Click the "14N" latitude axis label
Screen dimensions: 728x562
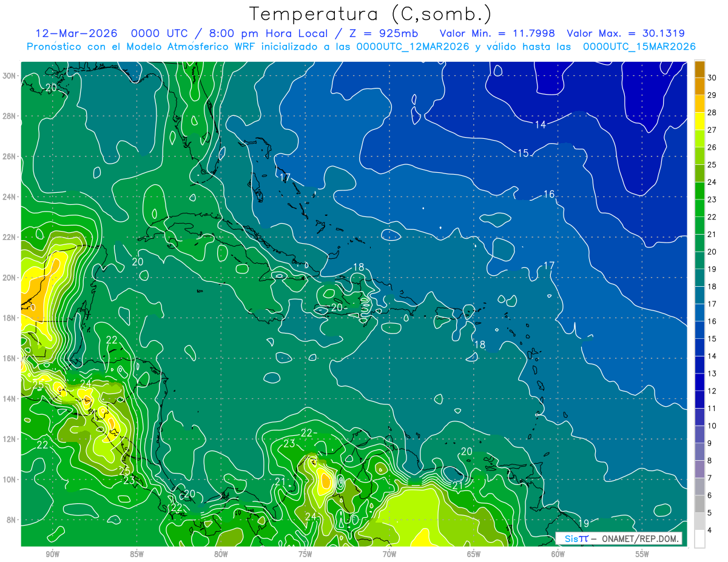[9, 399]
